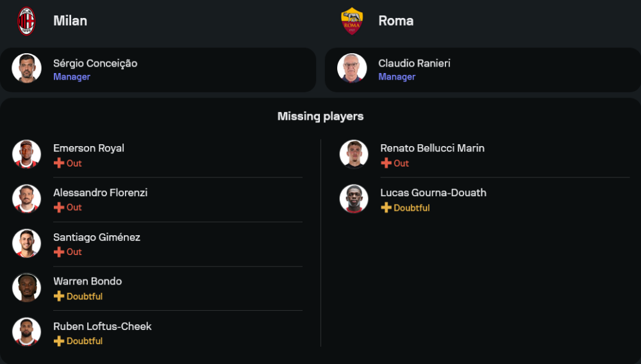Image resolution: width=641 pixels, height=364 pixels.
Task: Open Sérgio Conceição's manager photo
Action: pyautogui.click(x=26, y=68)
